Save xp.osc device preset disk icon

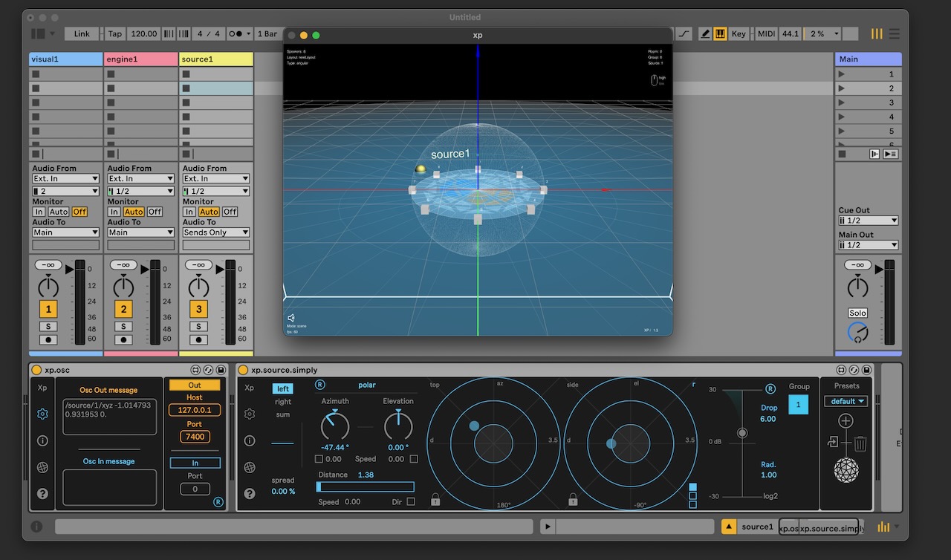pyautogui.click(x=221, y=370)
